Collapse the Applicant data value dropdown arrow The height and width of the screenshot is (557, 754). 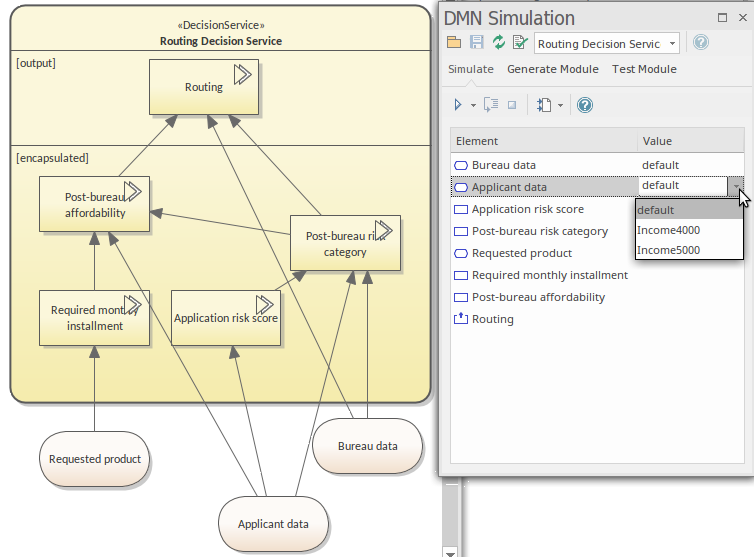pos(736,186)
